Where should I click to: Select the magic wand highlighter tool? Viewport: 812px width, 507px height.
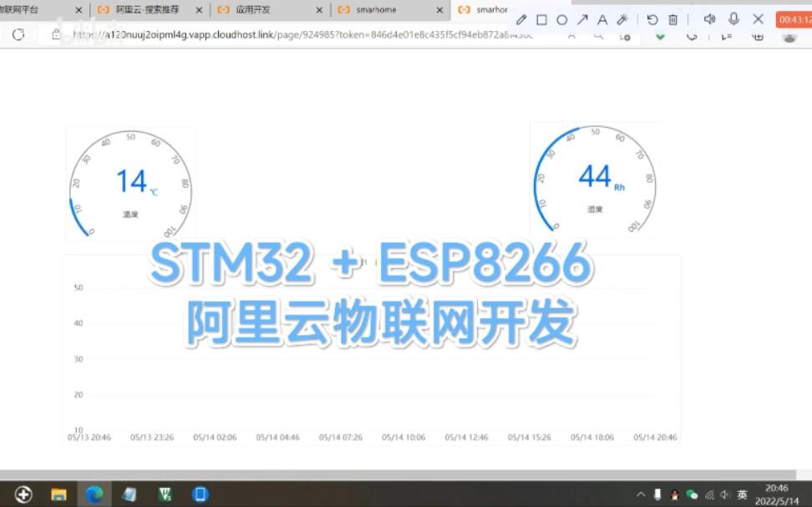coord(622,20)
